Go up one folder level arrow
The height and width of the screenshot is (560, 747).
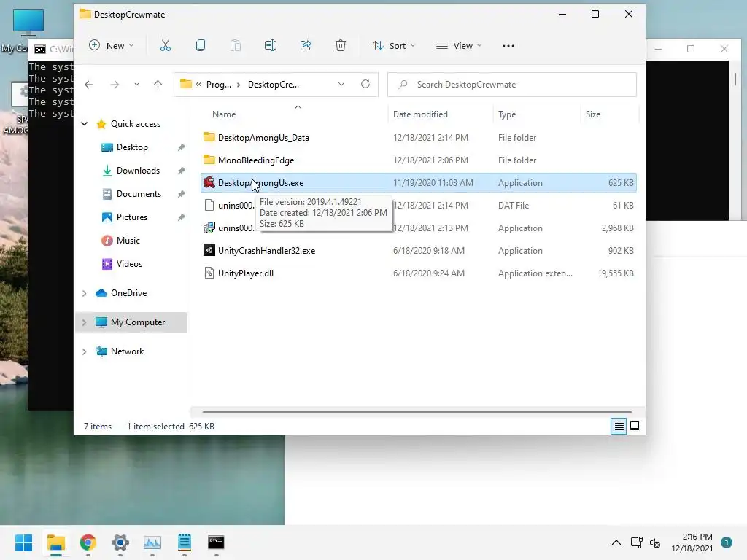pos(158,85)
